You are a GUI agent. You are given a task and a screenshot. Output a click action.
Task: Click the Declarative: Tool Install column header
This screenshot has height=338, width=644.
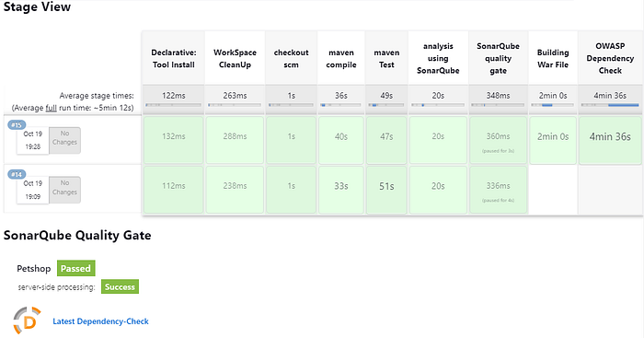coord(173,58)
